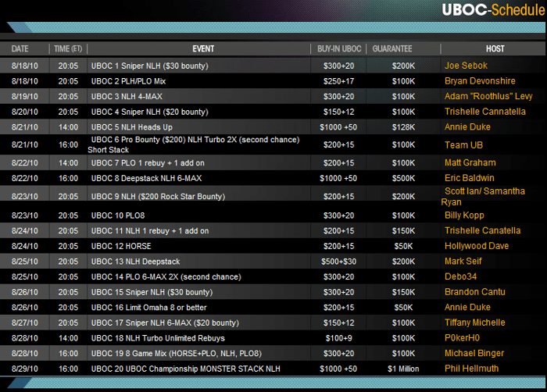Click the $250+17 buy-in for UBOC 2

[x=338, y=81]
